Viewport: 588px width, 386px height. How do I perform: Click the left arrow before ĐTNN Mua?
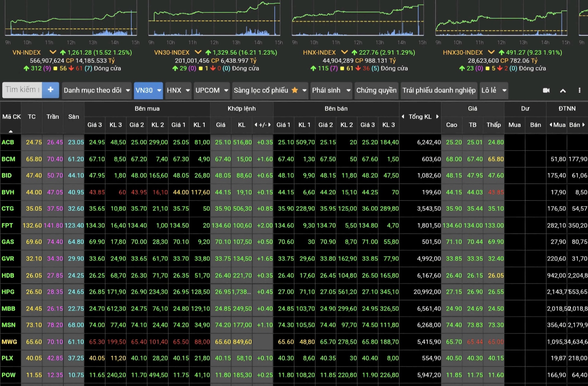551,125
